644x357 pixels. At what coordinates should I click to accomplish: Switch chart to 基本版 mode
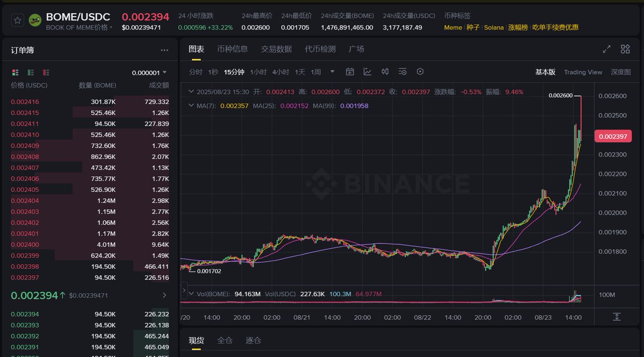[x=545, y=72]
